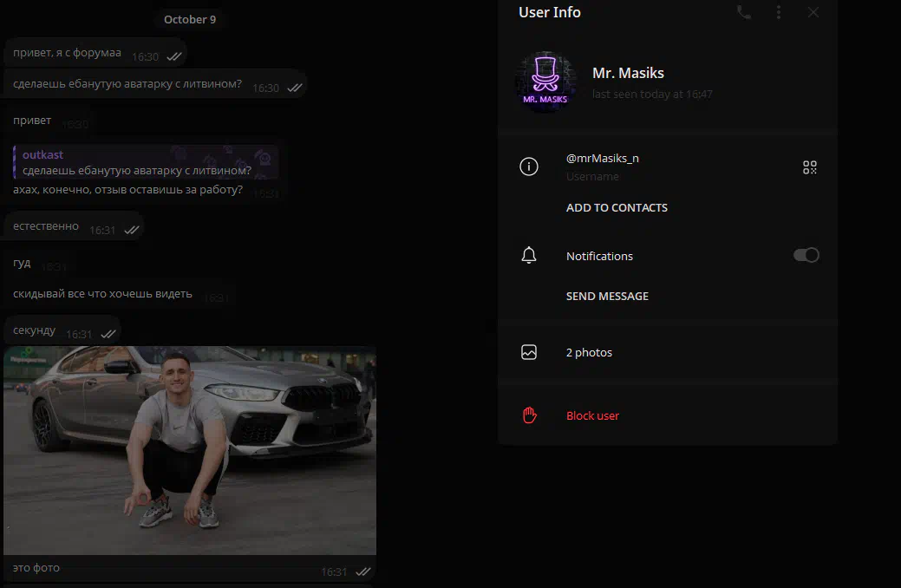Click SEND MESSAGE button

coord(607,296)
